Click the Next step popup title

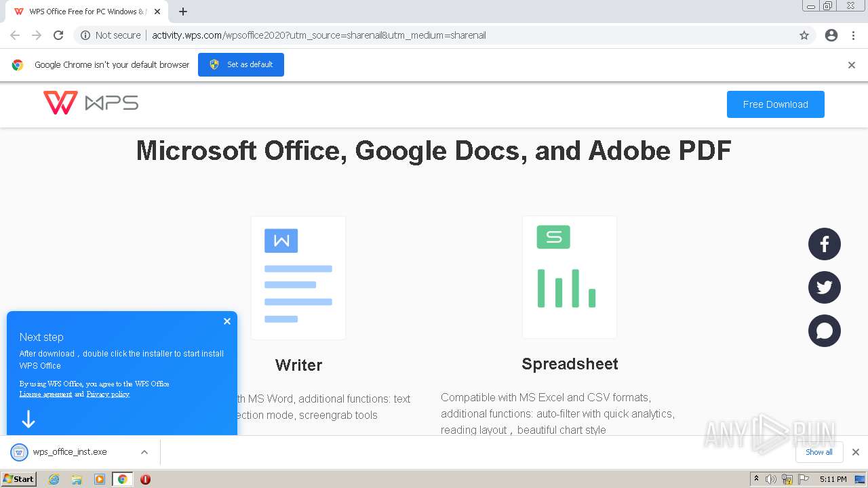tap(41, 337)
